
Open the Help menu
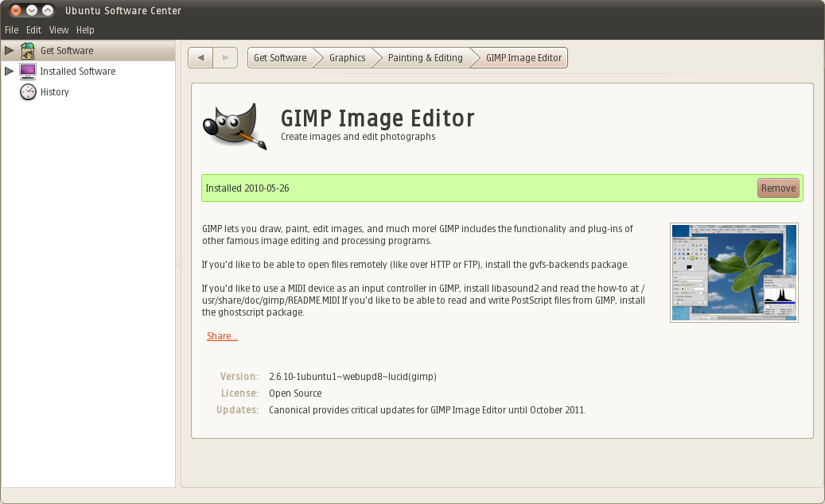85,30
